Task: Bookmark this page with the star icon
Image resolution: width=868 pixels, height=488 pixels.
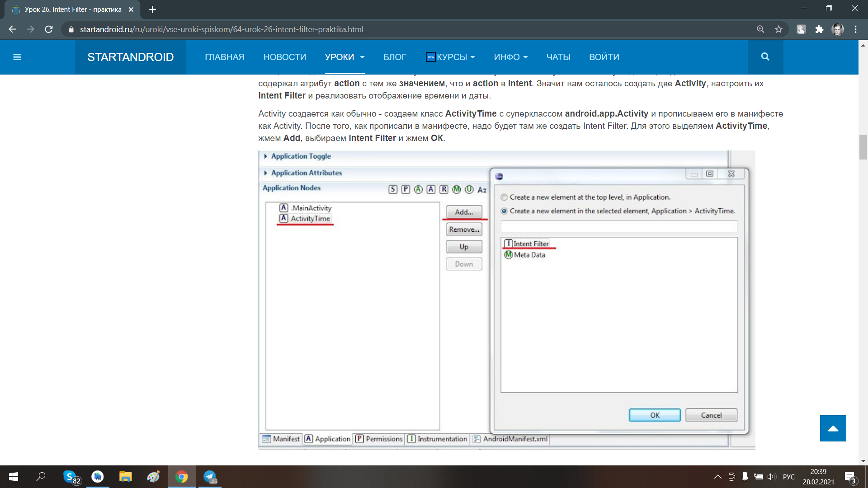Action: (778, 29)
